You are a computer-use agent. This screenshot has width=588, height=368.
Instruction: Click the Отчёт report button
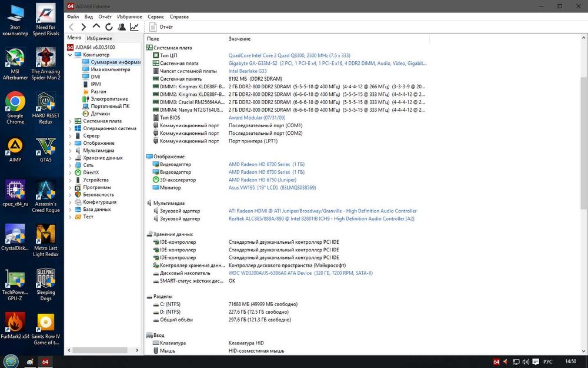pos(161,26)
